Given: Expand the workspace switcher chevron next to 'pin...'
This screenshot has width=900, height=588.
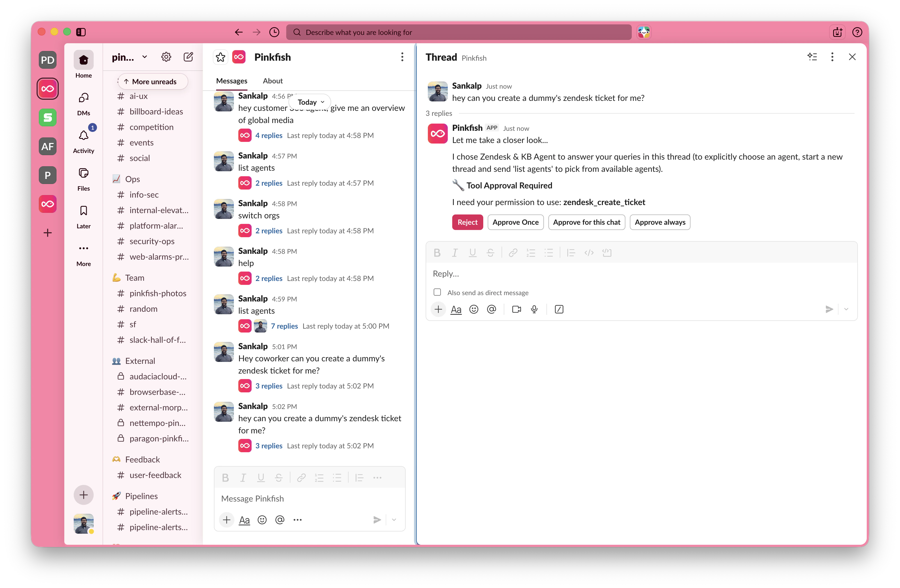Looking at the screenshot, I should pyautogui.click(x=144, y=57).
